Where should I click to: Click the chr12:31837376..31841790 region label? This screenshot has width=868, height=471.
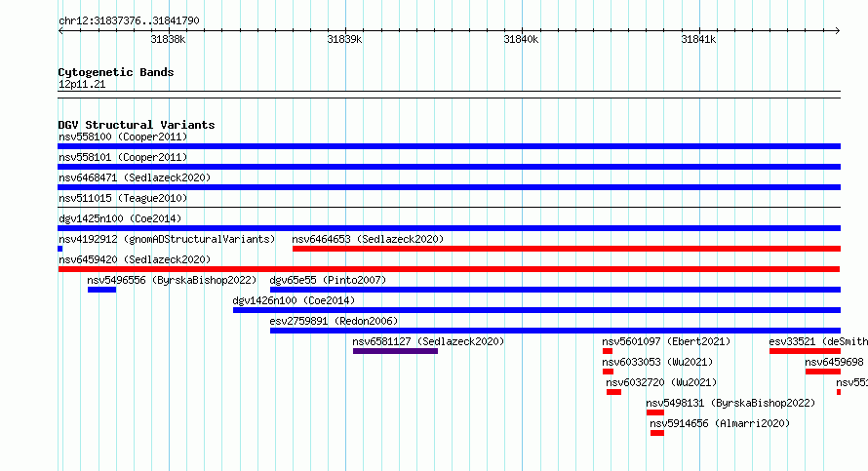pyautogui.click(x=129, y=20)
